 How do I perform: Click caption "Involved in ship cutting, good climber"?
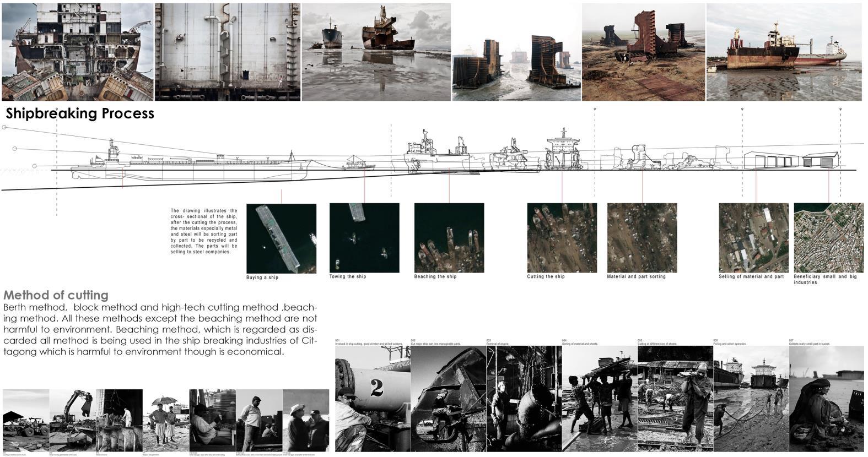(368, 344)
